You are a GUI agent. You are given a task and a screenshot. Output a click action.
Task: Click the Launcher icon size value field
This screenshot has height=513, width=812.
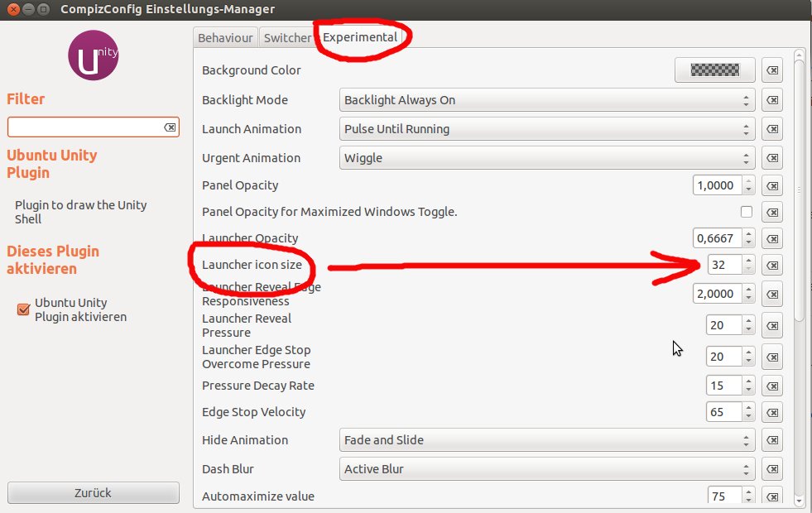[x=723, y=266]
